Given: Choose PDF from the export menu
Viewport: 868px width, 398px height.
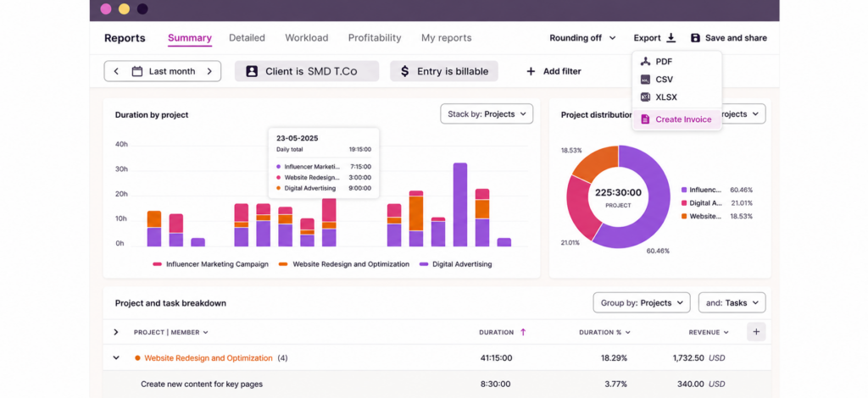Looking at the screenshot, I should click(x=677, y=61).
